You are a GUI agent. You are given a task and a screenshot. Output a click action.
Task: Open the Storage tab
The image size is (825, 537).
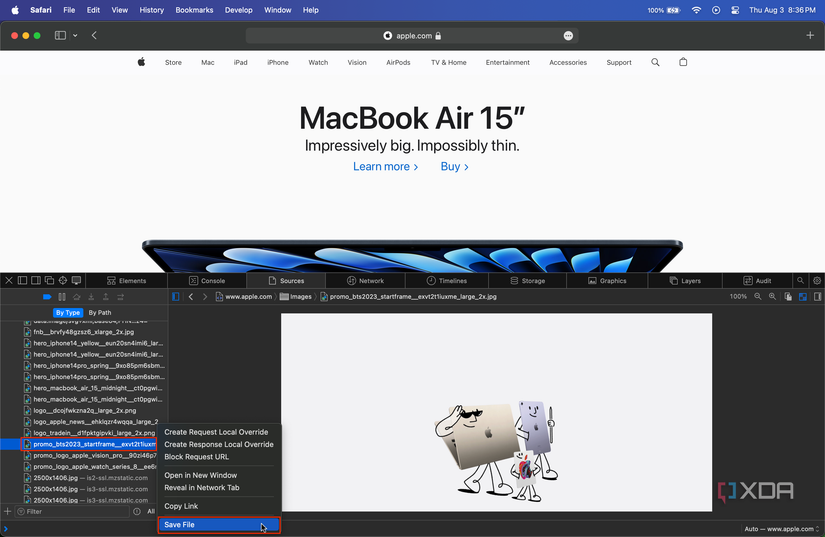click(528, 281)
